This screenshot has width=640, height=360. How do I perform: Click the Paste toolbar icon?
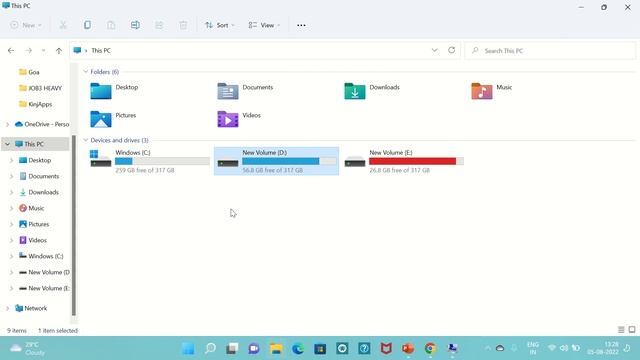[111, 25]
